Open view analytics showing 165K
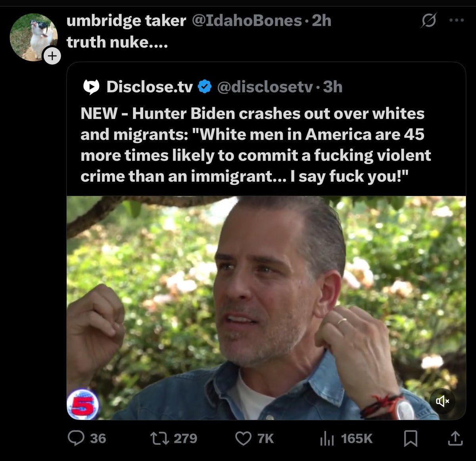Screen dimensions: 476x461 327,438
